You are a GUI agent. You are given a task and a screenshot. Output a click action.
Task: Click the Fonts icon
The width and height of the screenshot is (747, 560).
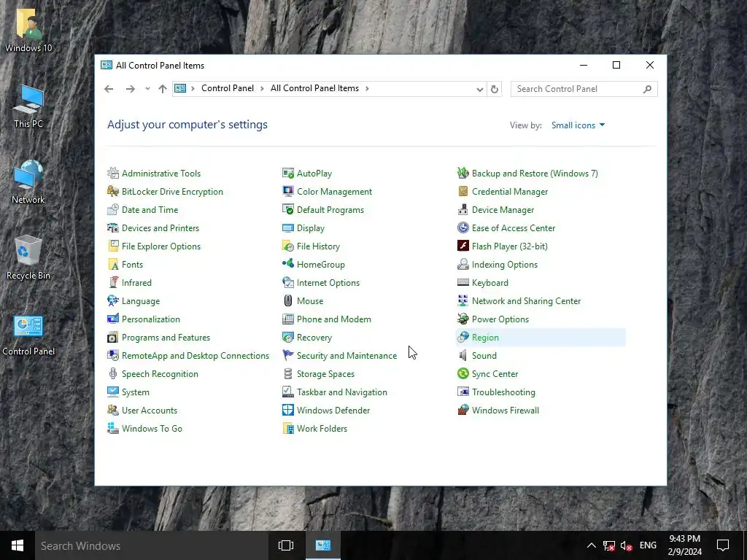113,264
